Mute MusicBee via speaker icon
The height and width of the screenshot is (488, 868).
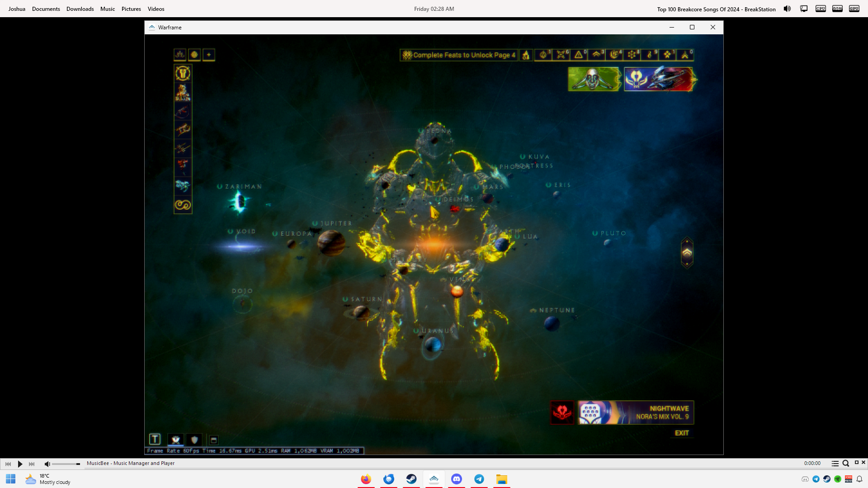coord(47,464)
